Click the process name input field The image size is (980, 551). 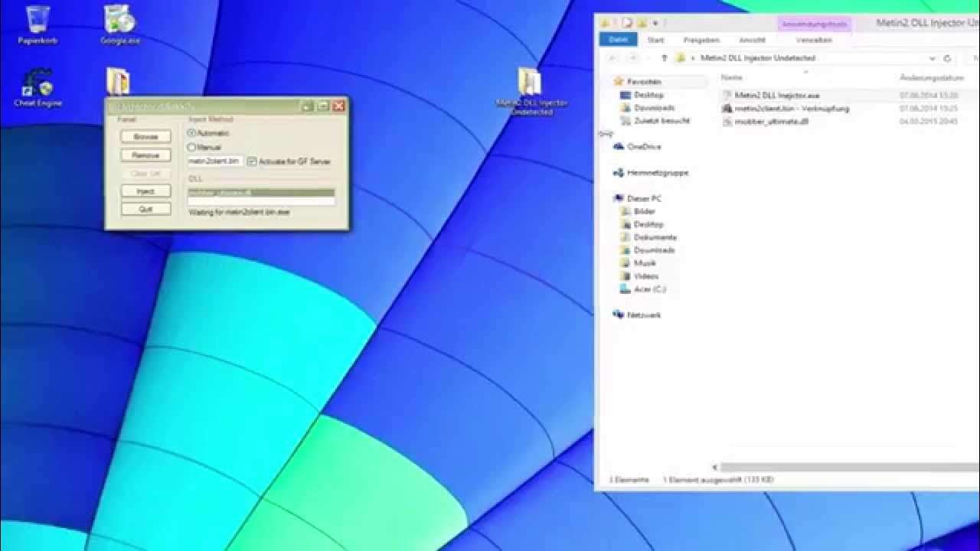click(x=215, y=161)
